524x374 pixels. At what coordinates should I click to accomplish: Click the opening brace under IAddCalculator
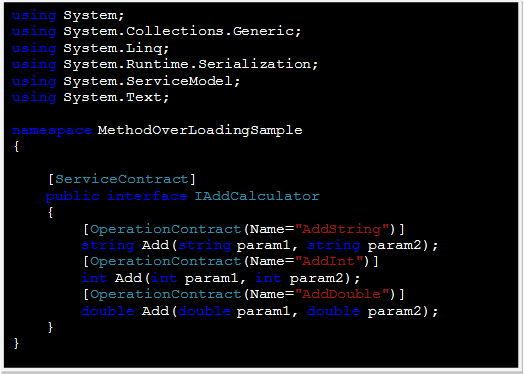click(50, 212)
